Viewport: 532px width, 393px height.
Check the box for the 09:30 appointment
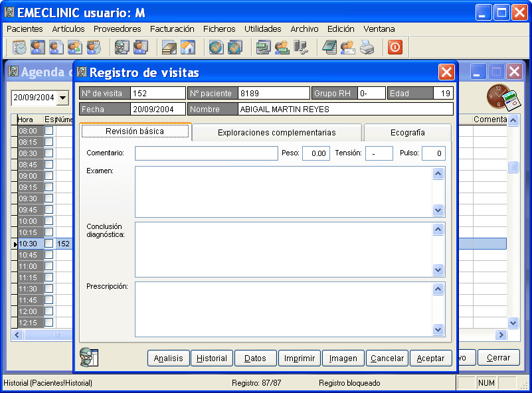(x=49, y=198)
